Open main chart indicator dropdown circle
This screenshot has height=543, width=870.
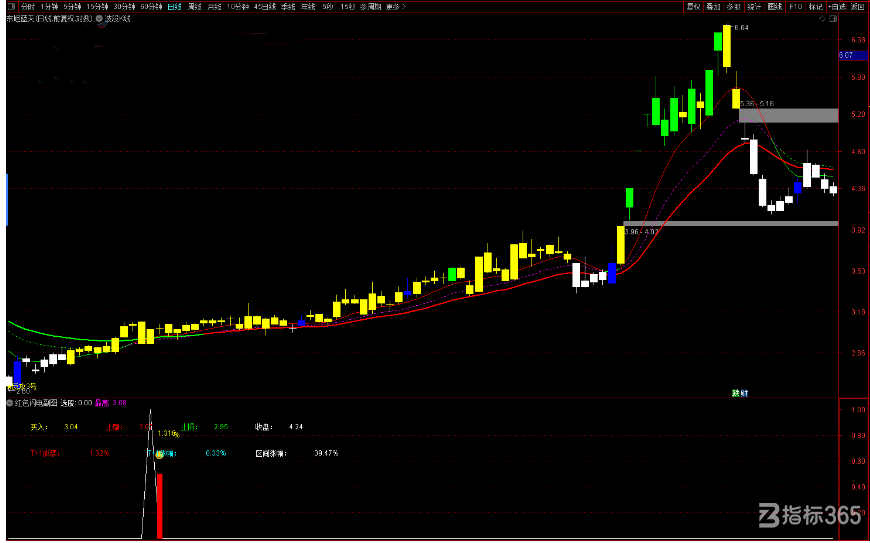coord(100,18)
